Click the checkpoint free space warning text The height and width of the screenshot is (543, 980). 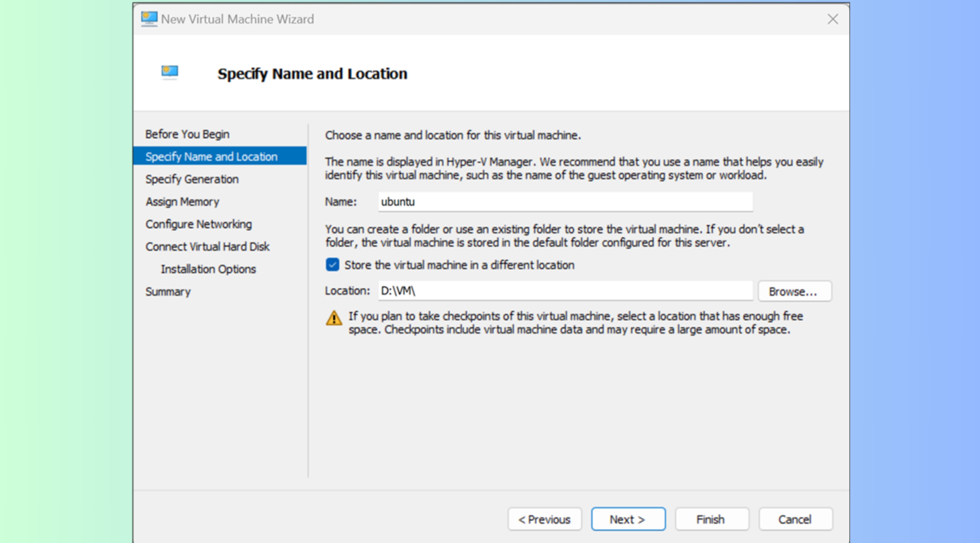point(576,323)
